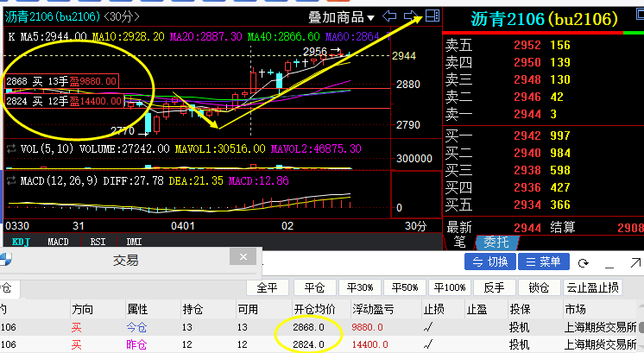
Task: Switch to the KDJ indicator tab
Action: (21, 242)
